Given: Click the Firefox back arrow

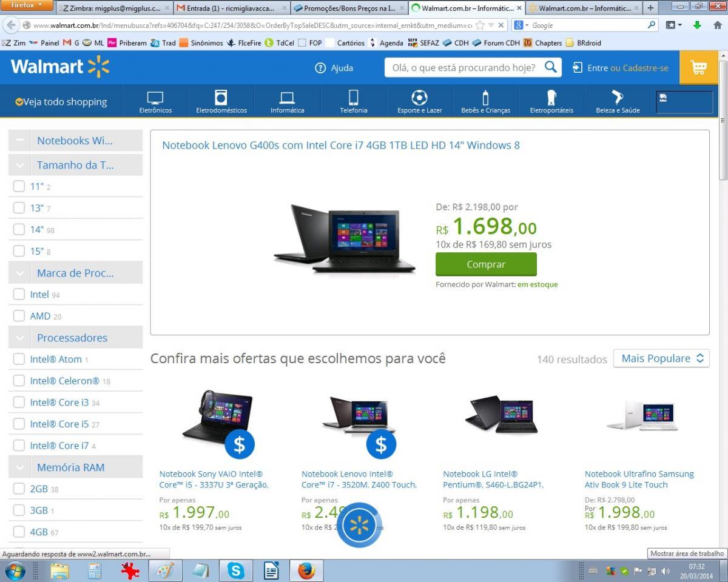Looking at the screenshot, I should (10, 25).
